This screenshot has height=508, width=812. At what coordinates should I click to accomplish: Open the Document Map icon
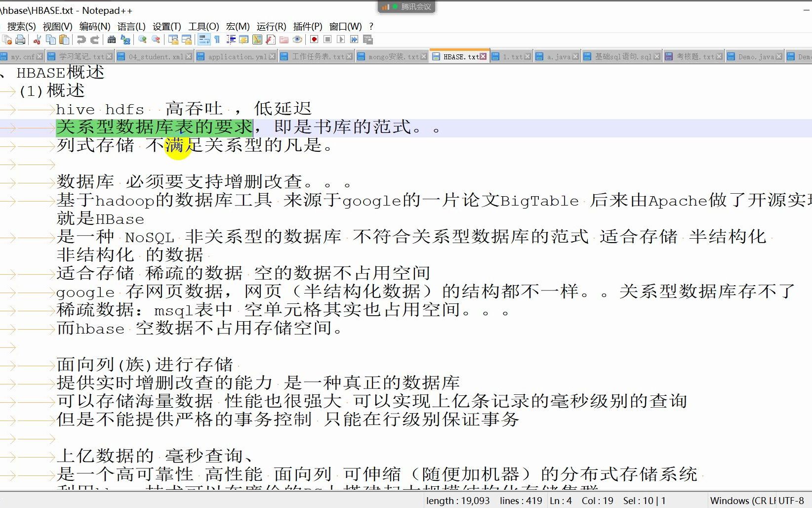point(257,40)
